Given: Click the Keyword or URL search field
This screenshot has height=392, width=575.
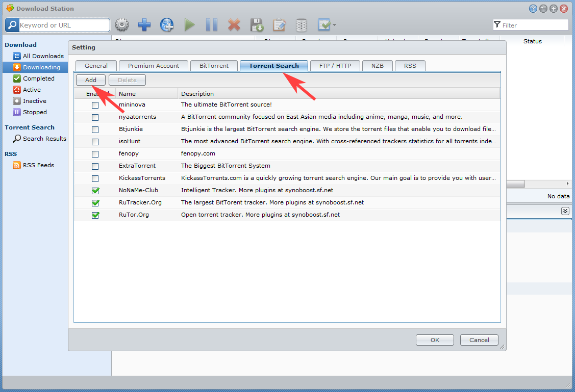Looking at the screenshot, I should 64,25.
